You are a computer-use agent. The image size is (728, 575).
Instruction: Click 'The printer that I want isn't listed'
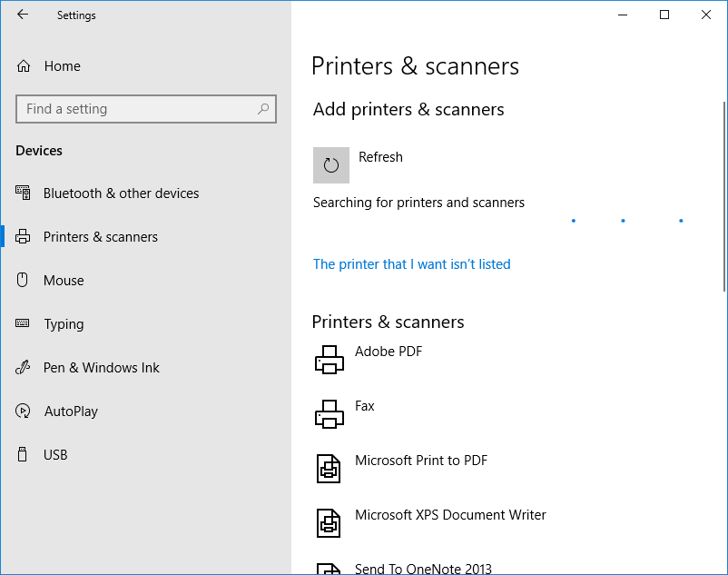point(411,264)
